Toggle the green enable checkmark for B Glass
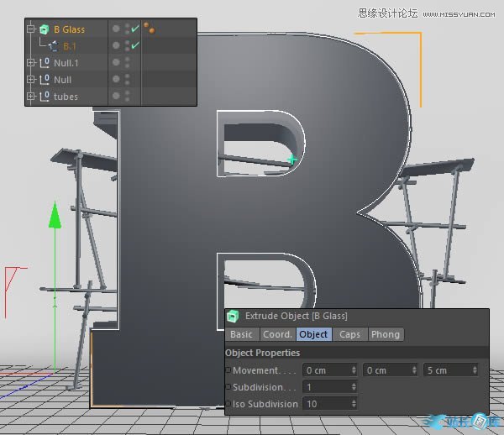Viewport: 504px width, 435px height. point(134,29)
